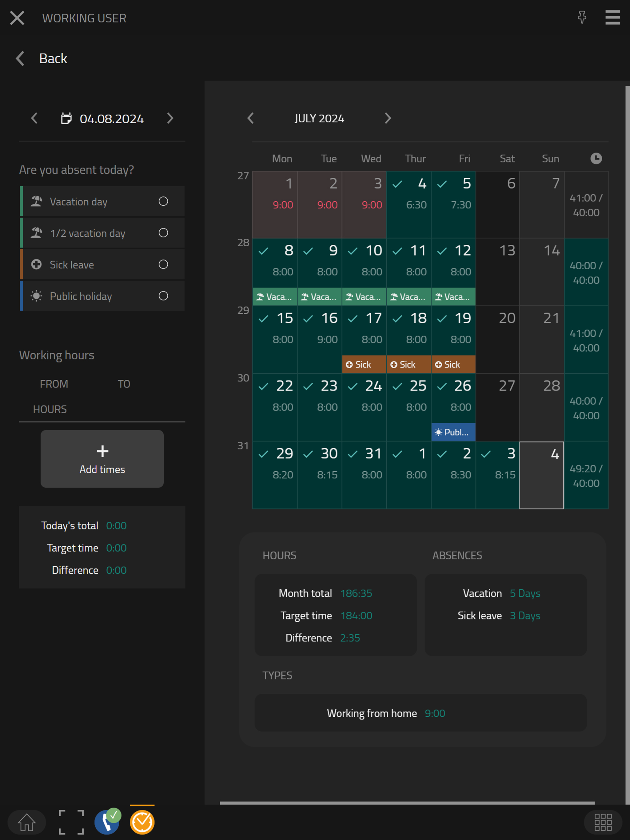The image size is (630, 840).
Task: Click week 27 total 41:00 / 40:00
Action: 586,205
